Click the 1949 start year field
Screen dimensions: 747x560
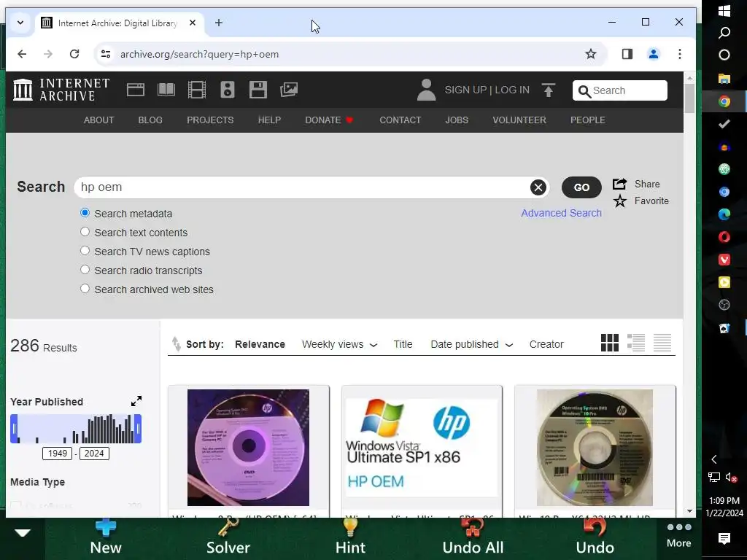(x=57, y=454)
